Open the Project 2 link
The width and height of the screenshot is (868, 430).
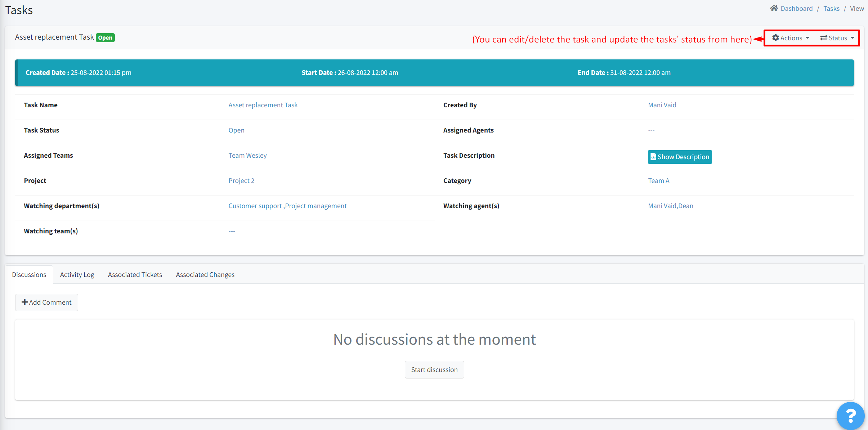(x=241, y=180)
